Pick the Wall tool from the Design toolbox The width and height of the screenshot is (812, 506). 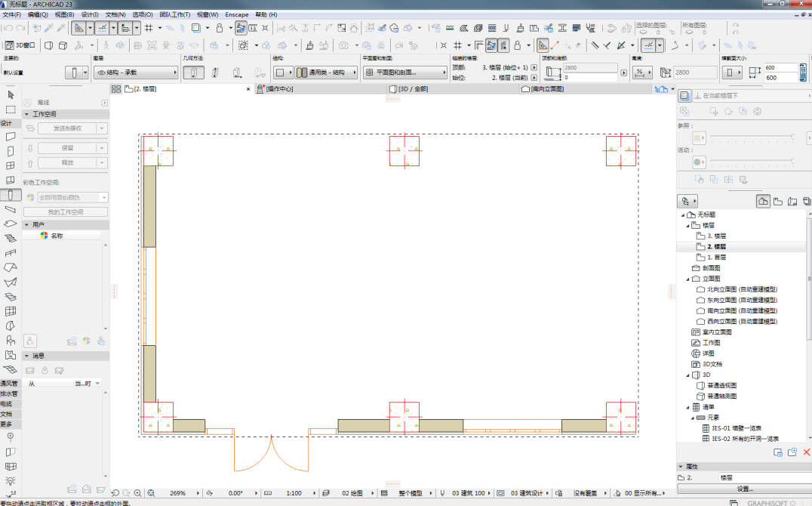[11, 137]
